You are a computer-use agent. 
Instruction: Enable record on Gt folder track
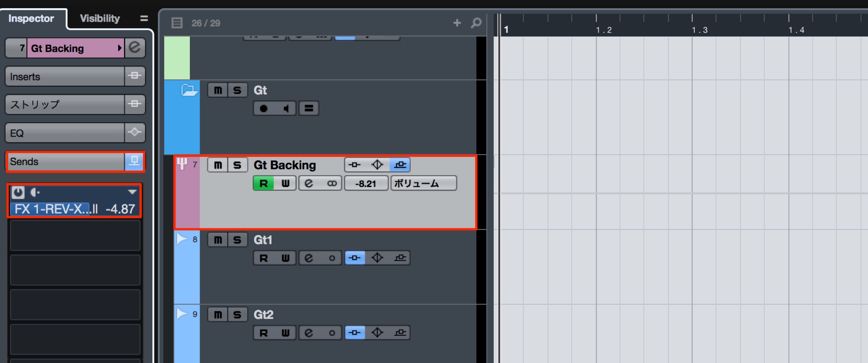[264, 109]
